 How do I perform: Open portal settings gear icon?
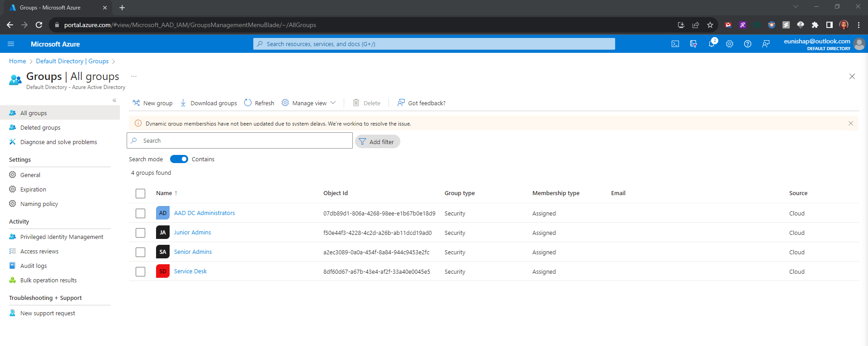pyautogui.click(x=730, y=44)
